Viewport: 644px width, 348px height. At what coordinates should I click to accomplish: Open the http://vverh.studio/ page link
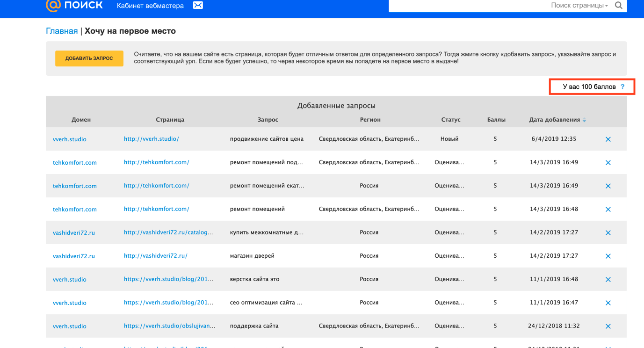152,139
